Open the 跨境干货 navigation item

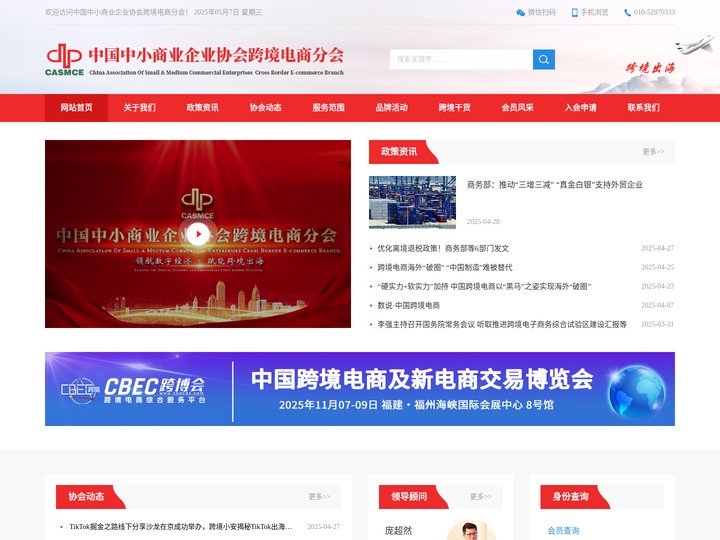click(455, 107)
